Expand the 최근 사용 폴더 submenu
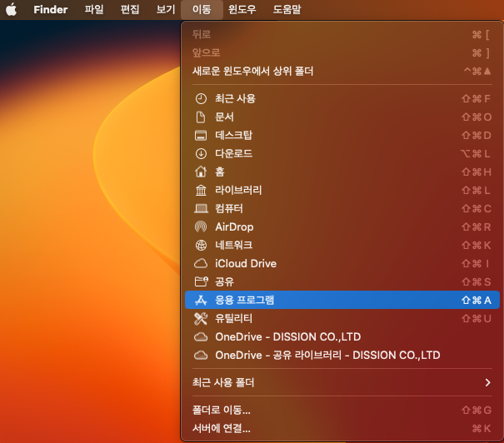504x443 pixels. point(342,382)
